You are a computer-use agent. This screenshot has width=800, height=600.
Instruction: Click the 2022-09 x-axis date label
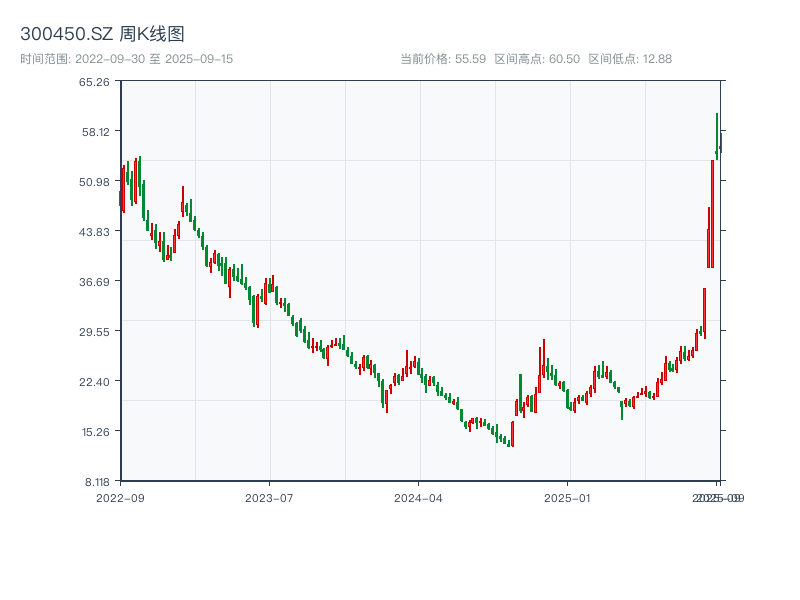pyautogui.click(x=120, y=497)
